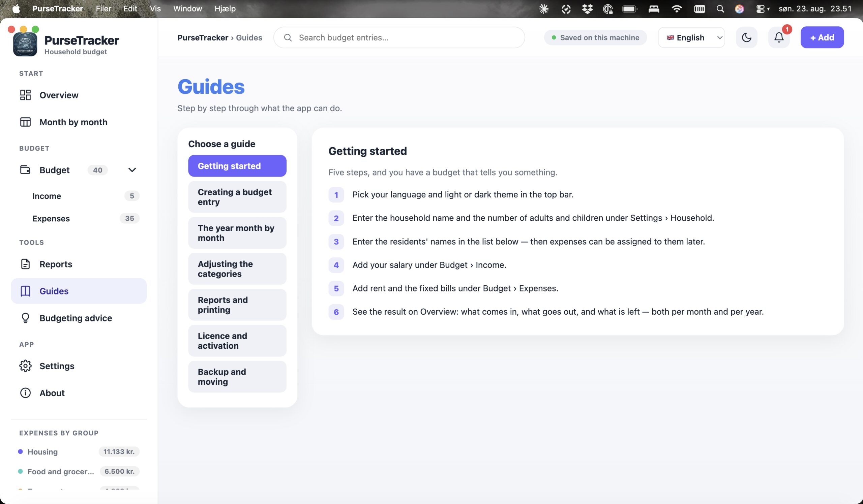Go to Month by month view
Viewport: 863px width, 504px height.
pyautogui.click(x=79, y=122)
